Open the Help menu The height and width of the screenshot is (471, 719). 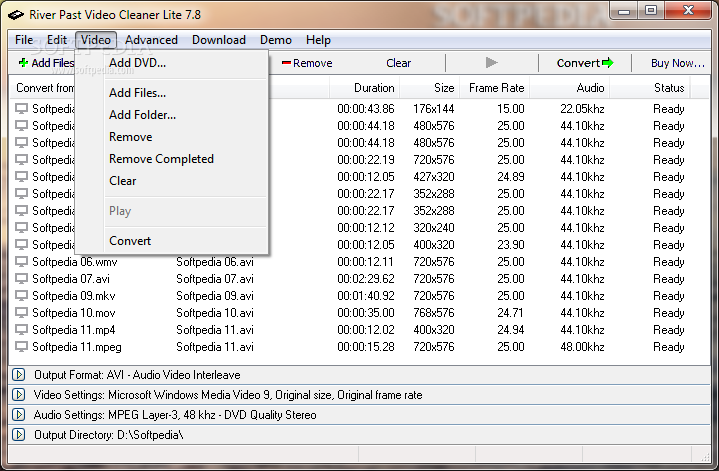click(318, 40)
